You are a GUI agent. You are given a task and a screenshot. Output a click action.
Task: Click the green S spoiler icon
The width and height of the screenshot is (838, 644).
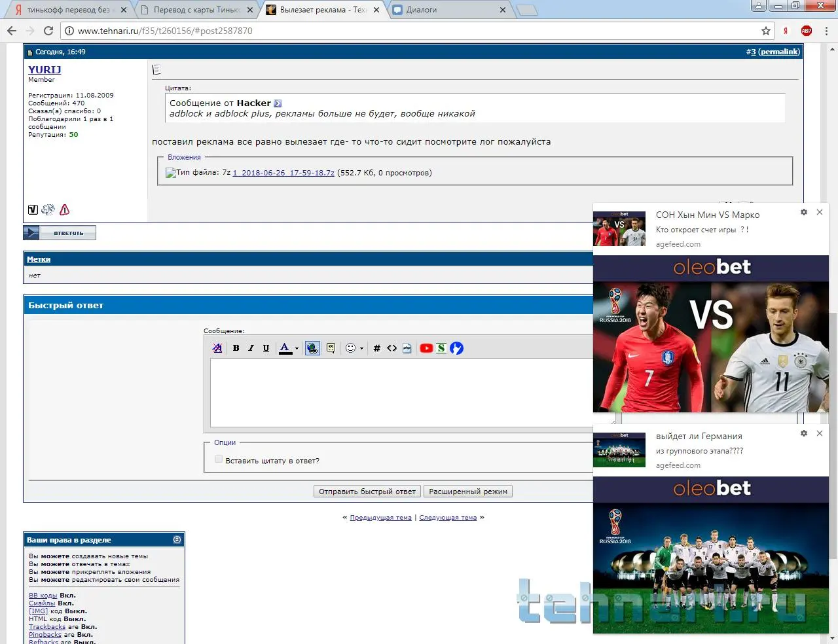click(x=441, y=348)
